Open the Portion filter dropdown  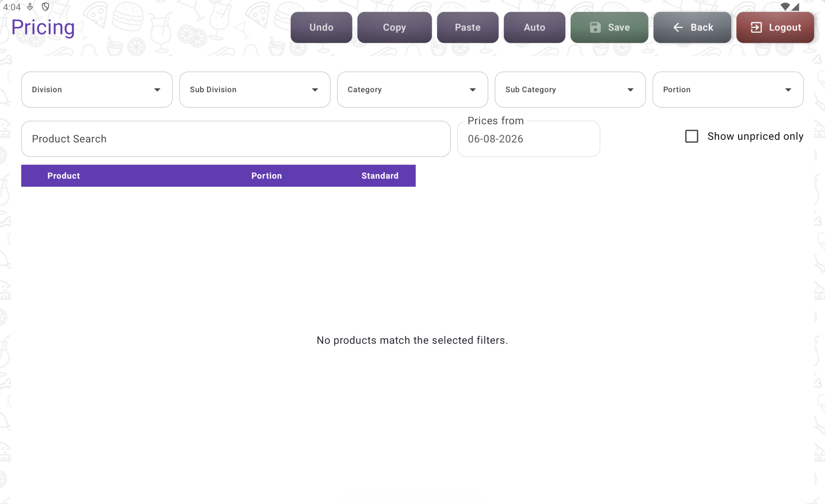(x=728, y=89)
